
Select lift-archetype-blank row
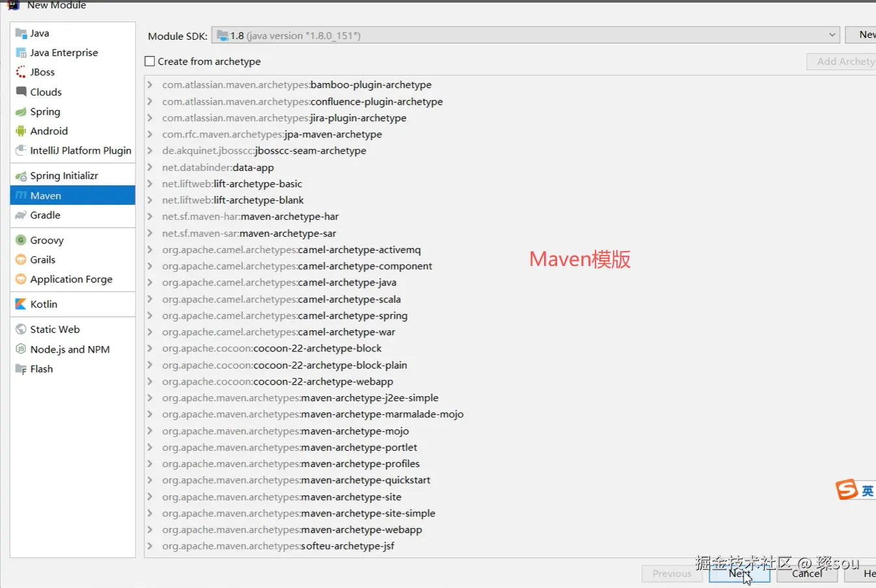[x=510, y=200]
